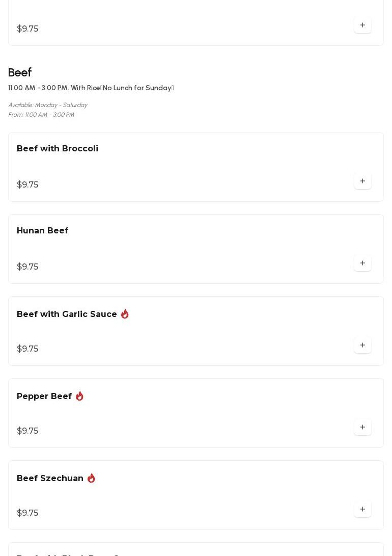Click the Pepper Beef $9.75 price
The width and height of the screenshot is (392, 556).
click(27, 431)
